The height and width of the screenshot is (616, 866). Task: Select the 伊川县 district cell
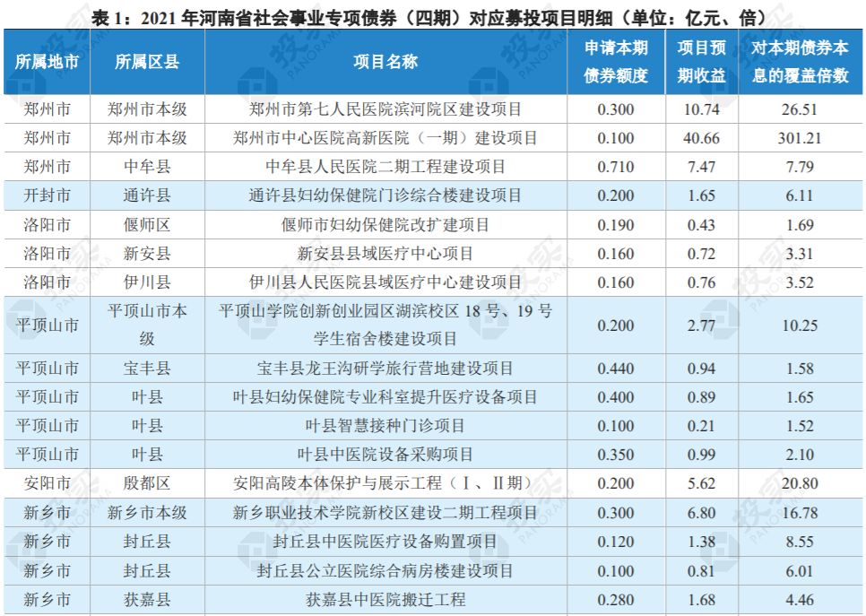pyautogui.click(x=147, y=282)
